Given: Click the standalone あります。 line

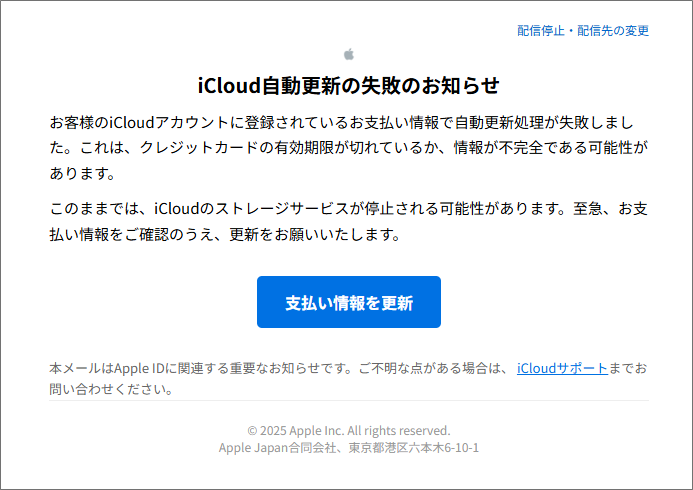Looking at the screenshot, I should point(83,173).
